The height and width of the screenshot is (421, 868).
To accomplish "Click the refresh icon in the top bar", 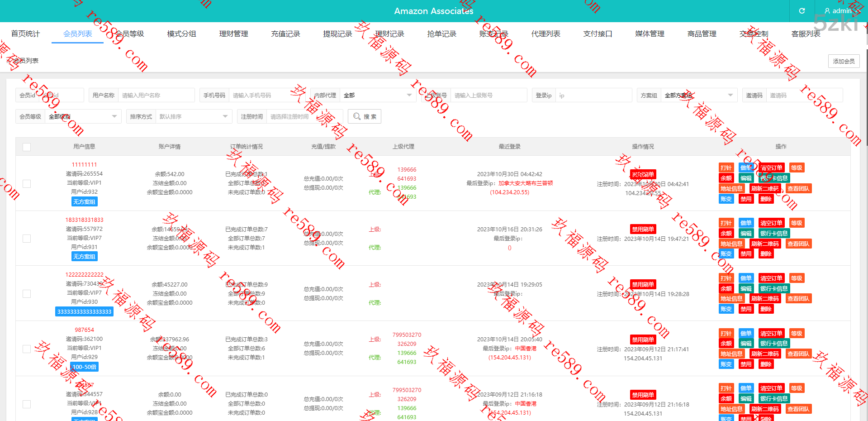I will [802, 11].
